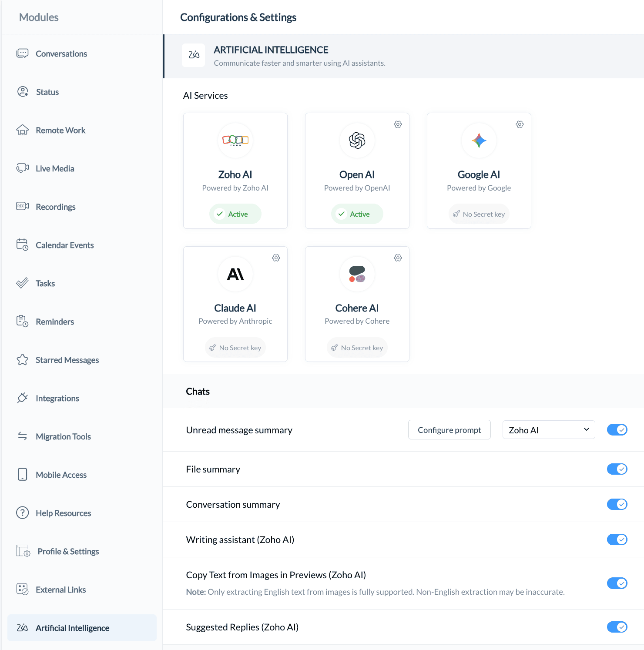The width and height of the screenshot is (644, 650).
Task: Click No Secret key on Claude AI
Action: point(235,348)
